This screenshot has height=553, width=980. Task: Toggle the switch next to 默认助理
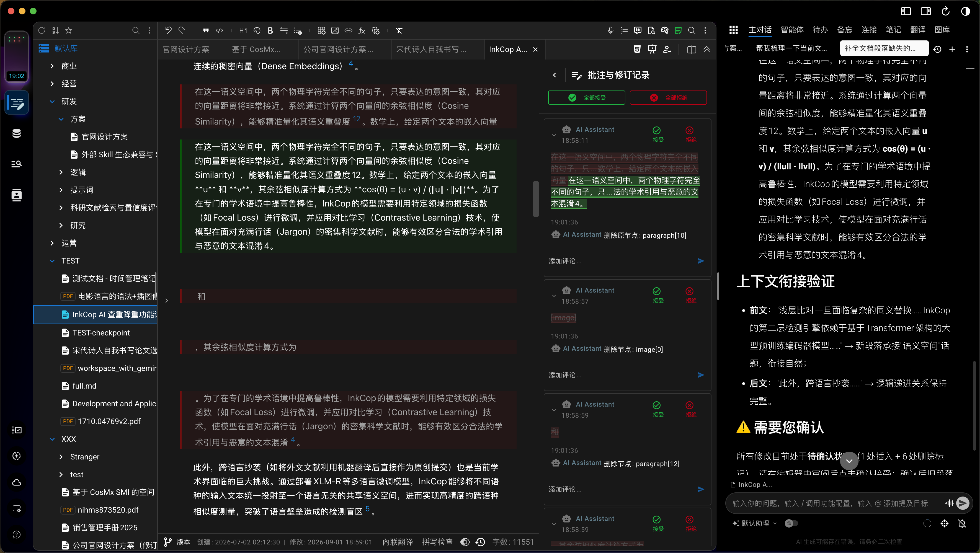[791, 523]
